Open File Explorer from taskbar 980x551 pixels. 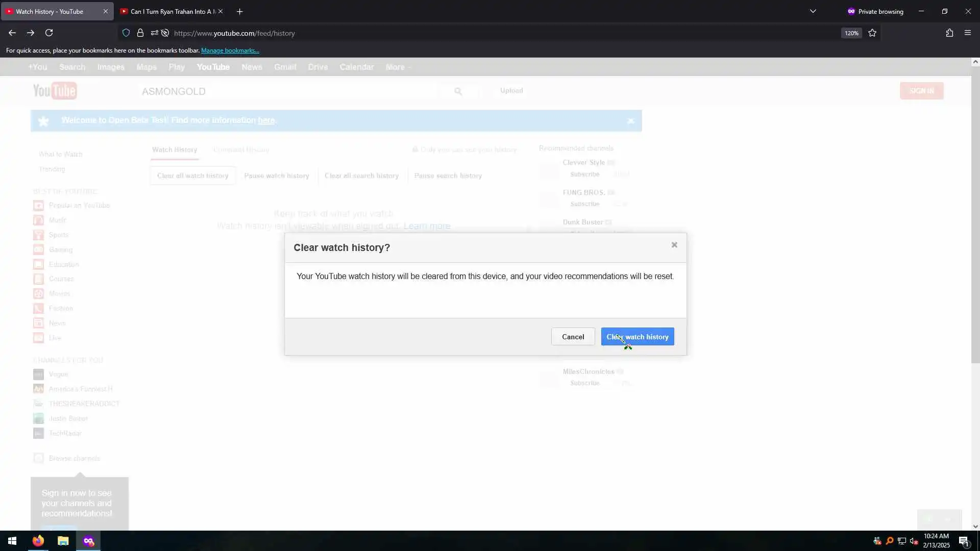63,541
